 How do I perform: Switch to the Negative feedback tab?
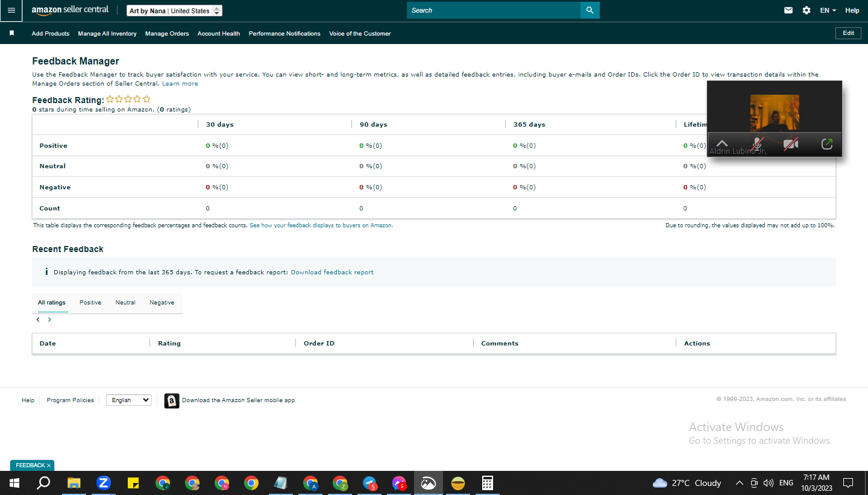click(162, 303)
